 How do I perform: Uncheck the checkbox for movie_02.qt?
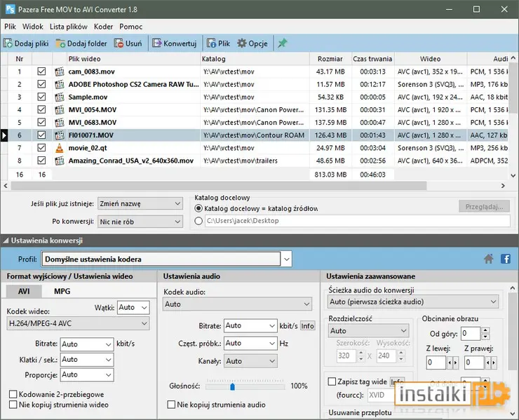(x=41, y=148)
